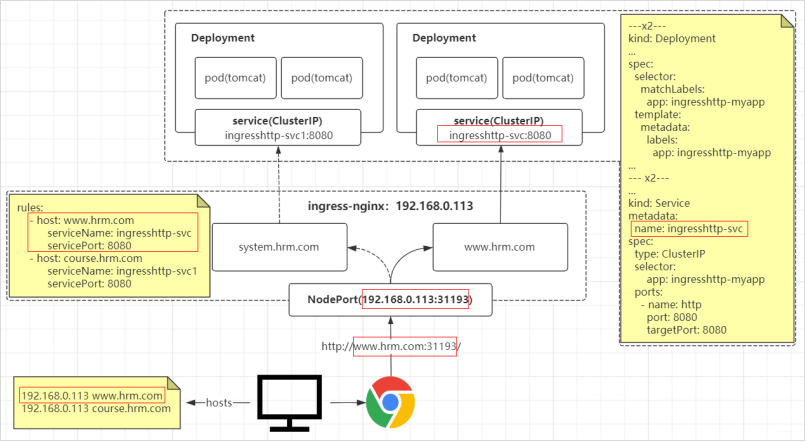The image size is (806, 442).
Task: Click 'serviceName: ingresshttp-svc1' rule line
Action: click(x=122, y=271)
